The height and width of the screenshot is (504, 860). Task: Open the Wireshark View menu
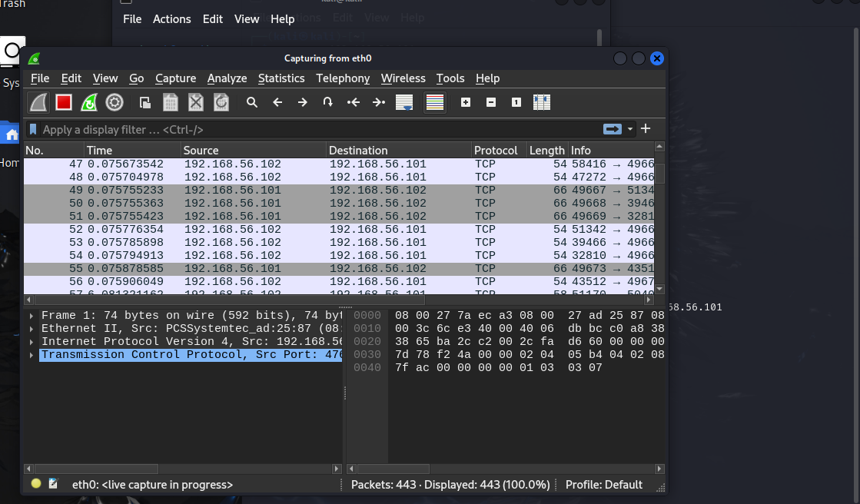[105, 78]
